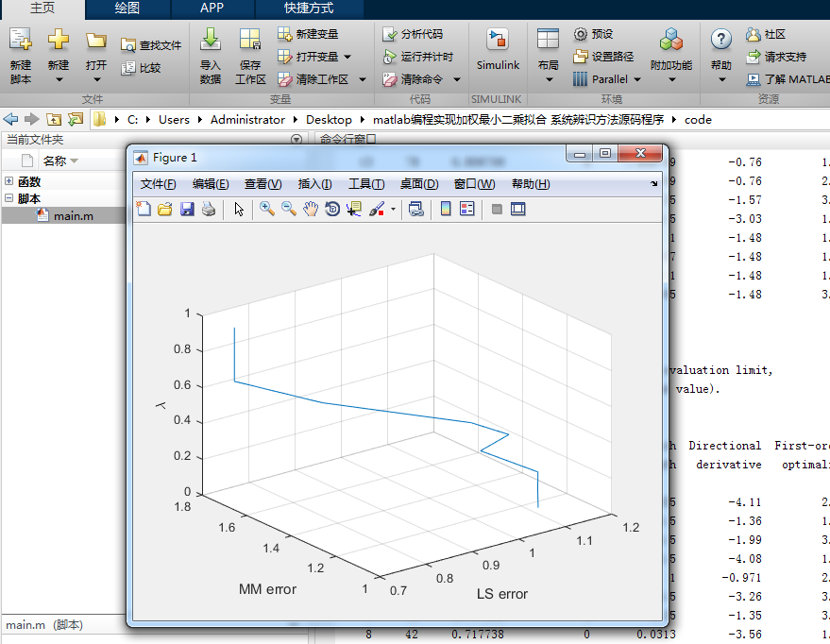Click Learn MATLAB (了解 MATLAB)
The width and height of the screenshot is (830, 644).
click(788, 79)
